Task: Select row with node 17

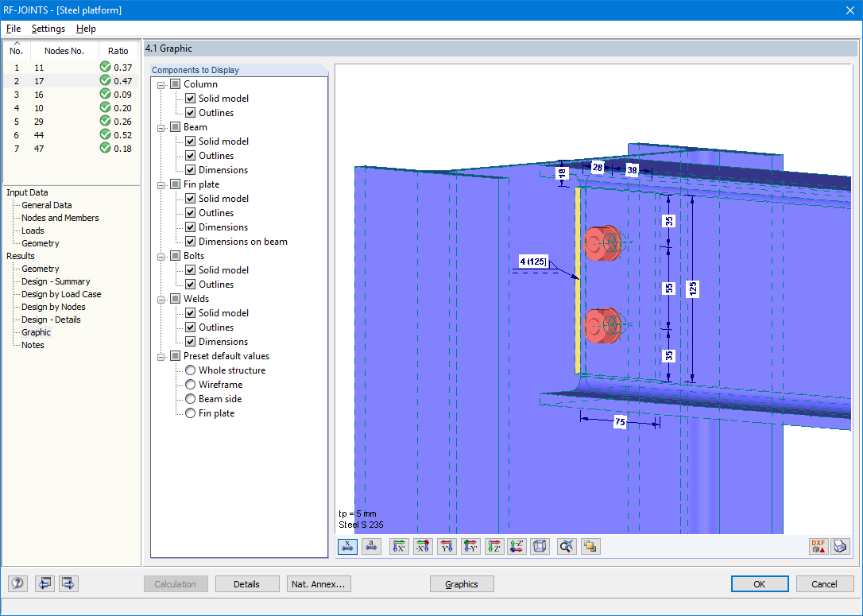Action: coord(71,81)
